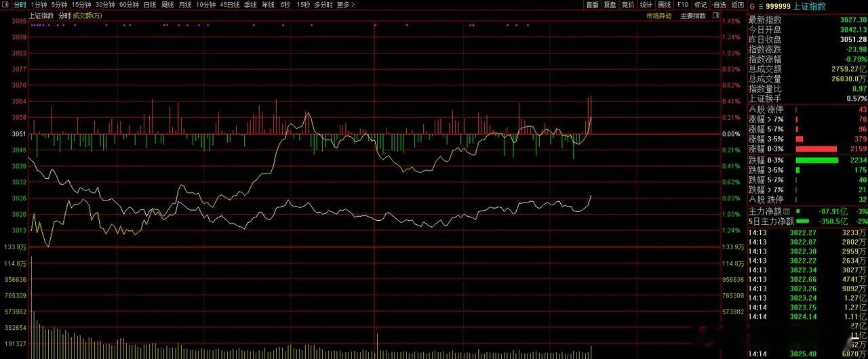Screen dimensions: 868x359
Task: Click the 总成交额 value 2759.27亿
Action: 850,68
